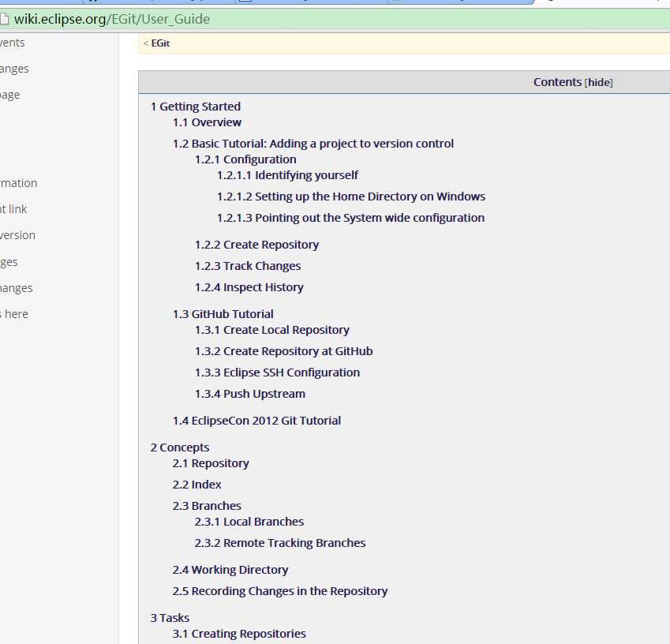This screenshot has height=644, width=670.
Task: Go to 3 Tasks section
Action: tap(170, 618)
